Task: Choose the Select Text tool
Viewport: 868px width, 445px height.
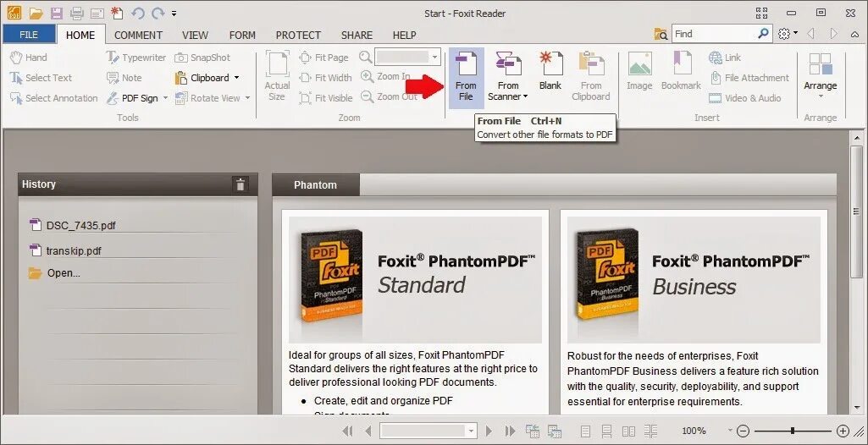Action: coord(41,78)
